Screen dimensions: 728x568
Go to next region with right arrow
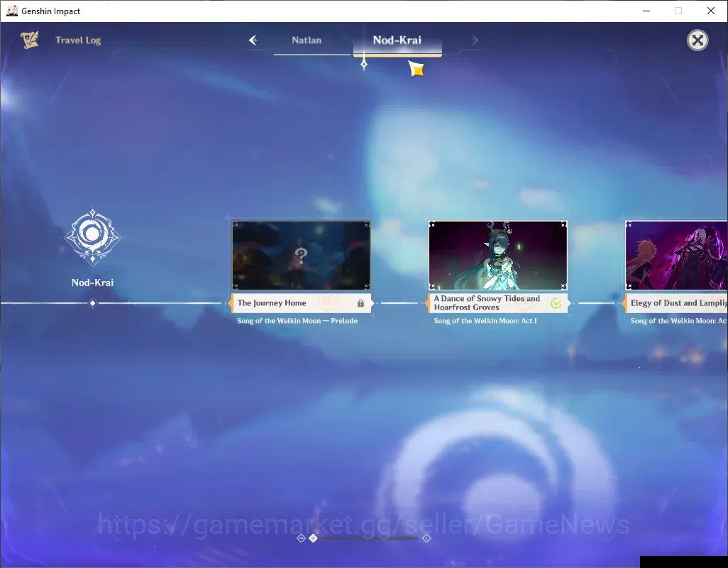coord(475,40)
